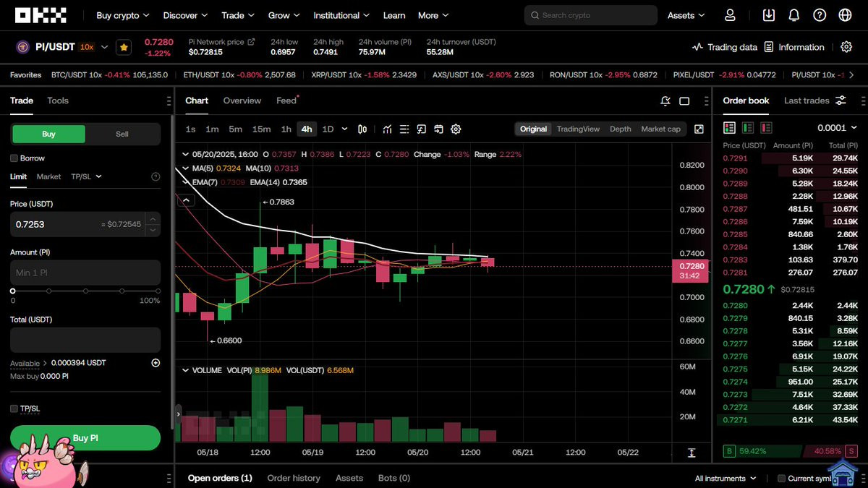Open the Trading data link
The height and width of the screenshot is (488, 868).
725,47
